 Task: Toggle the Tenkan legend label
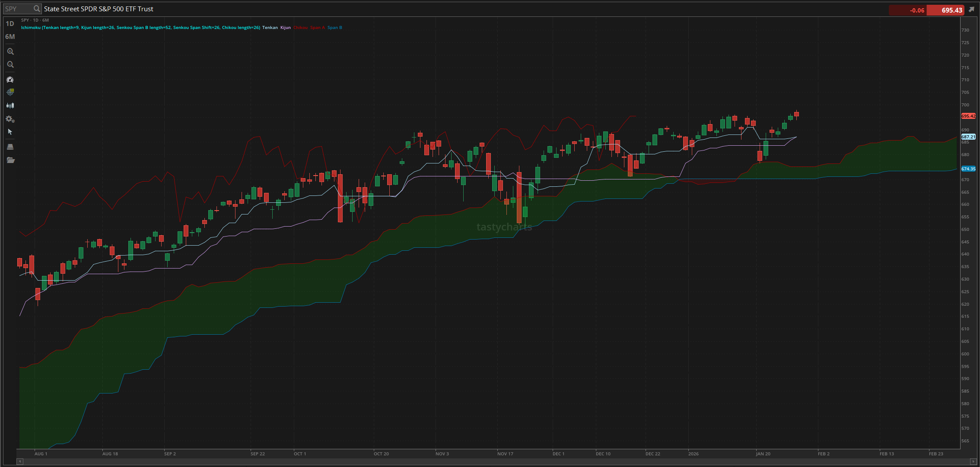[x=270, y=28]
